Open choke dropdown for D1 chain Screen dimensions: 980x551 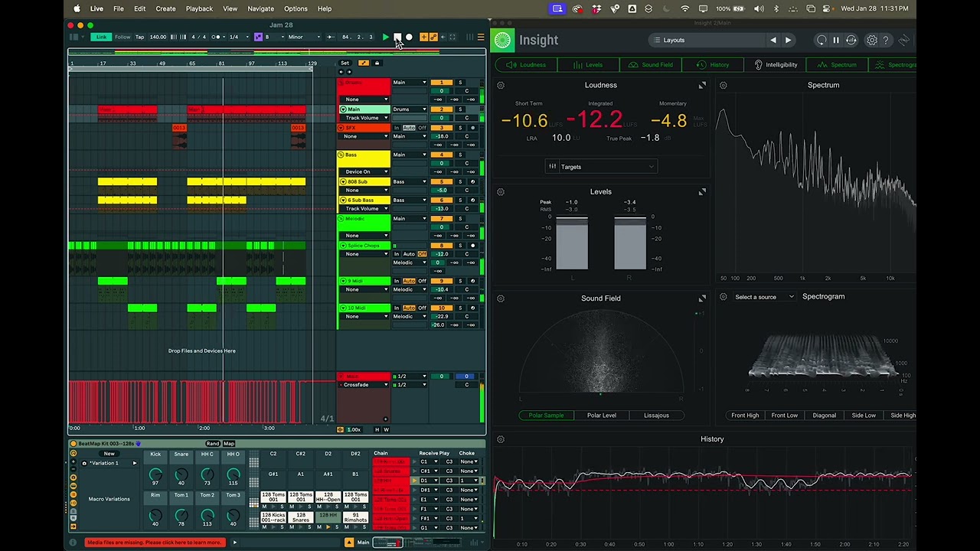click(468, 481)
